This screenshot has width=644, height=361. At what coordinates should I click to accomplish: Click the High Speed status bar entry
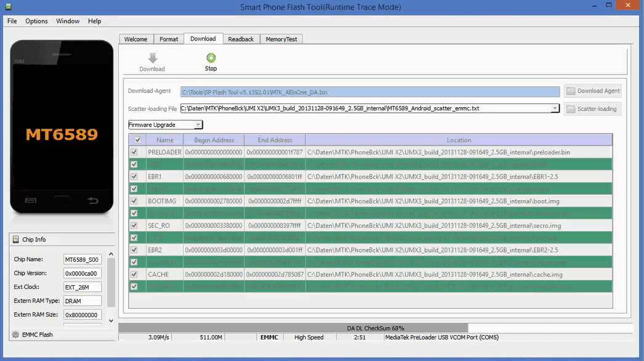click(x=309, y=337)
